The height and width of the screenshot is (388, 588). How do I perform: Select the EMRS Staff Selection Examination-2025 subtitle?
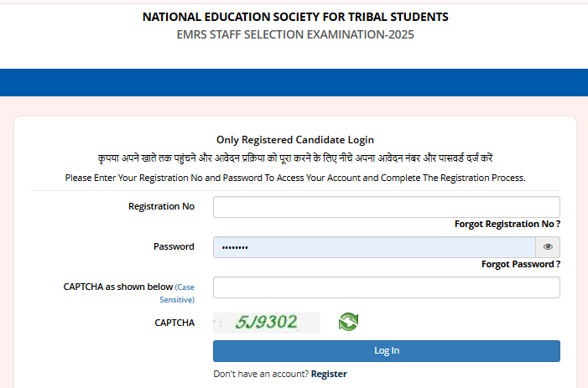[x=295, y=35]
